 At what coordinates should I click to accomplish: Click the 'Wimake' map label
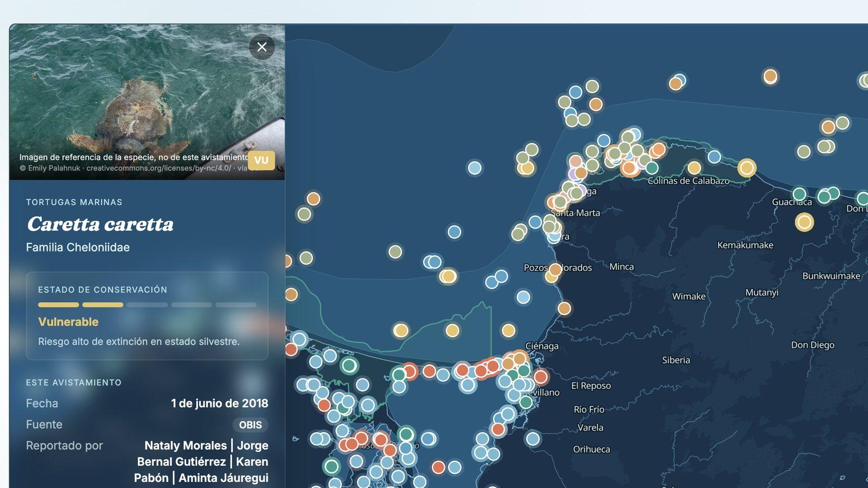point(689,297)
